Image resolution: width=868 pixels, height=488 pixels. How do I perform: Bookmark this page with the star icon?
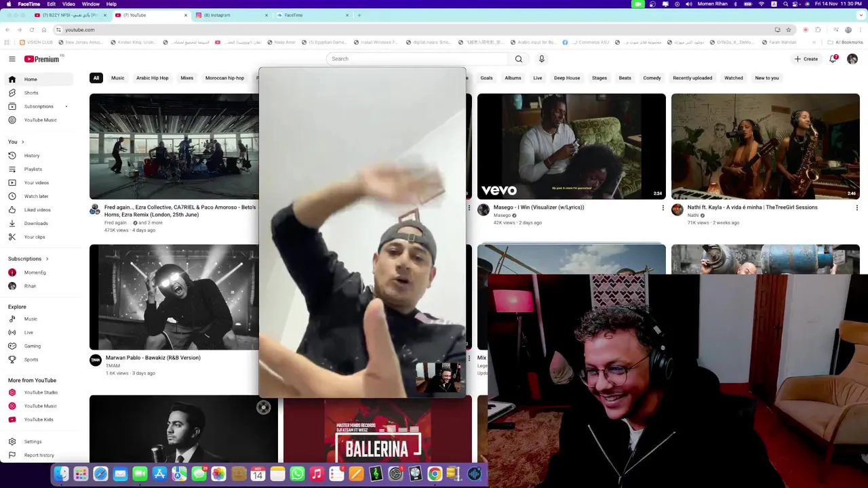pos(789,30)
